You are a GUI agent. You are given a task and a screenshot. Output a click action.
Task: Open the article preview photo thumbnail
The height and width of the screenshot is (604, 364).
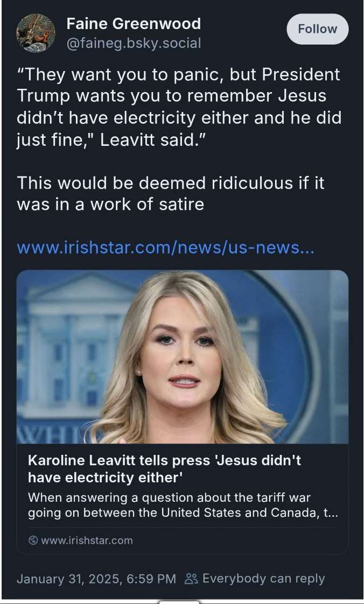[182, 357]
